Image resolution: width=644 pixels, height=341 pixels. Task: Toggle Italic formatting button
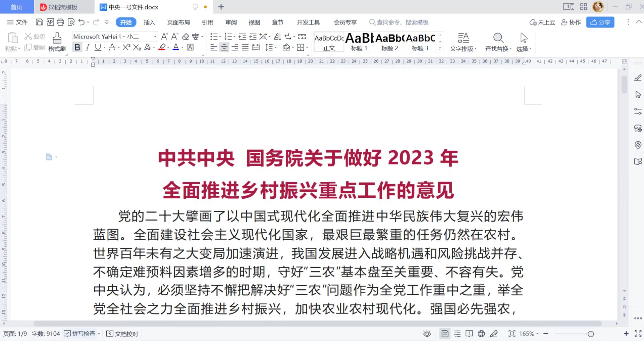pos(88,47)
